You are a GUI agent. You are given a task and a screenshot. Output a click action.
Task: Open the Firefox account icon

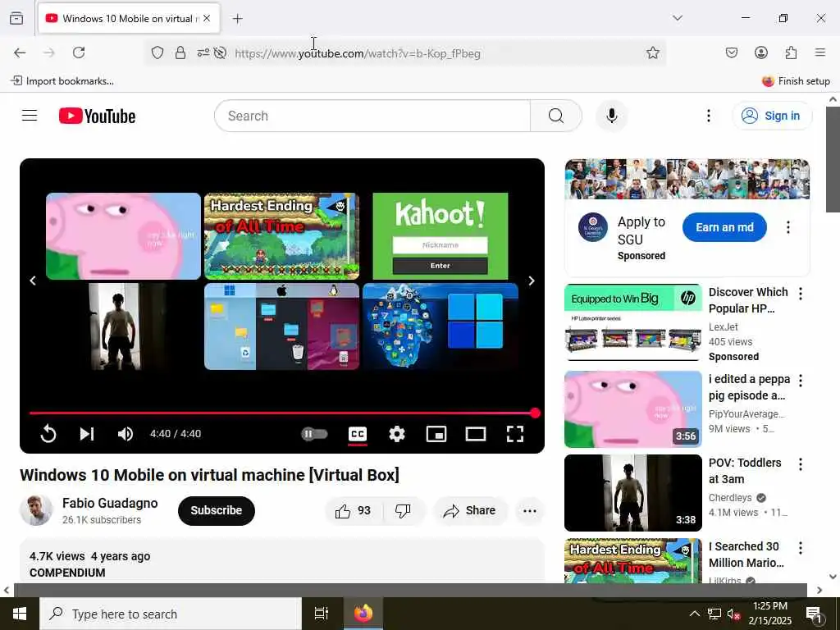coord(760,52)
